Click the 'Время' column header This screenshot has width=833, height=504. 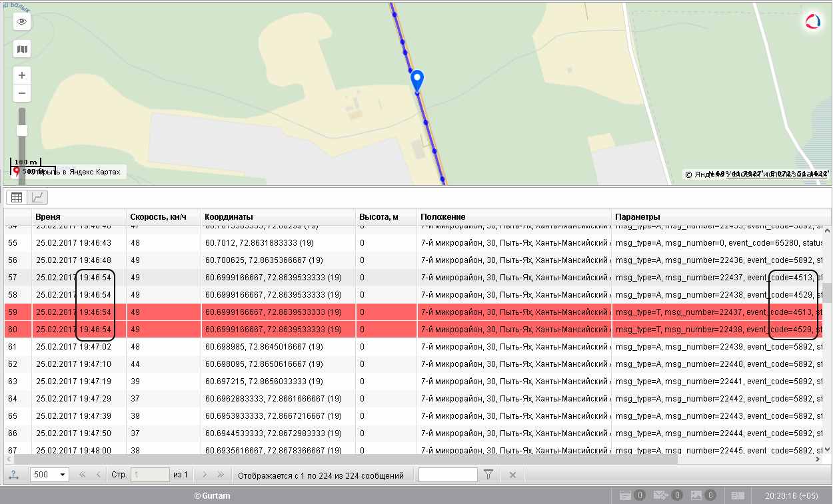click(48, 217)
